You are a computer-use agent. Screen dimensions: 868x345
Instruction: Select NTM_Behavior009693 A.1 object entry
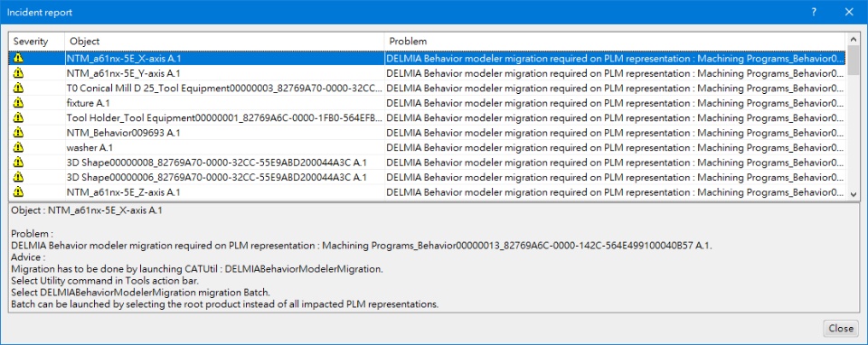pos(124,133)
